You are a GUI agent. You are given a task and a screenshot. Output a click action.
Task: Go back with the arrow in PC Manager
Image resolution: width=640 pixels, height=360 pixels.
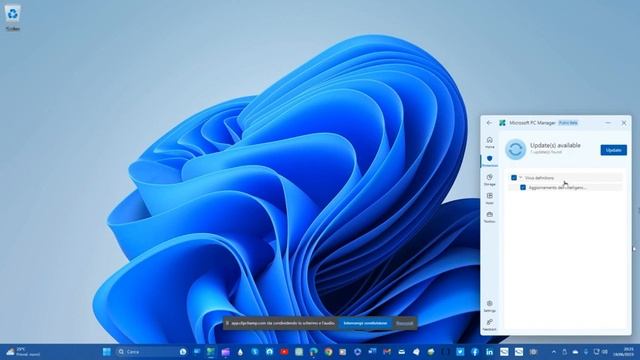coord(489,122)
